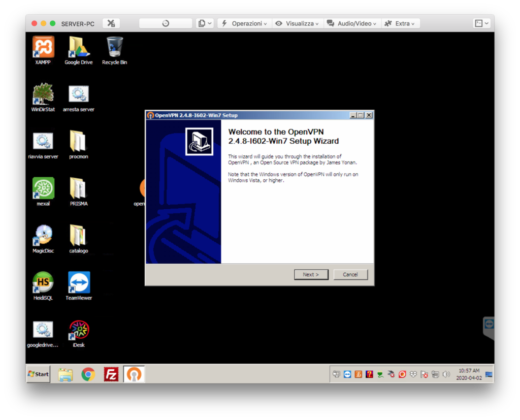Image resolution: width=520 pixels, height=420 pixels.
Task: Minimize the OpenVPN Setup window
Action: tap(353, 115)
